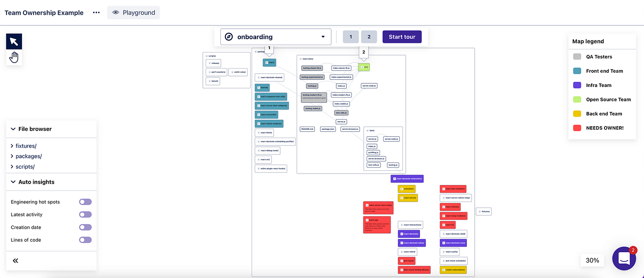Select the arrow selection tool
Viewport: 644px width, 278px height.
coord(13,41)
